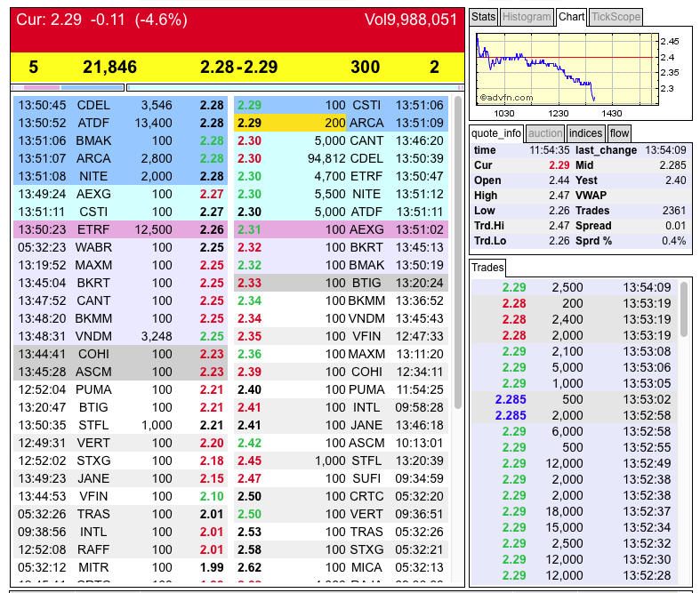Switch to the auction tab
This screenshot has height=593, width=700.
point(544,133)
